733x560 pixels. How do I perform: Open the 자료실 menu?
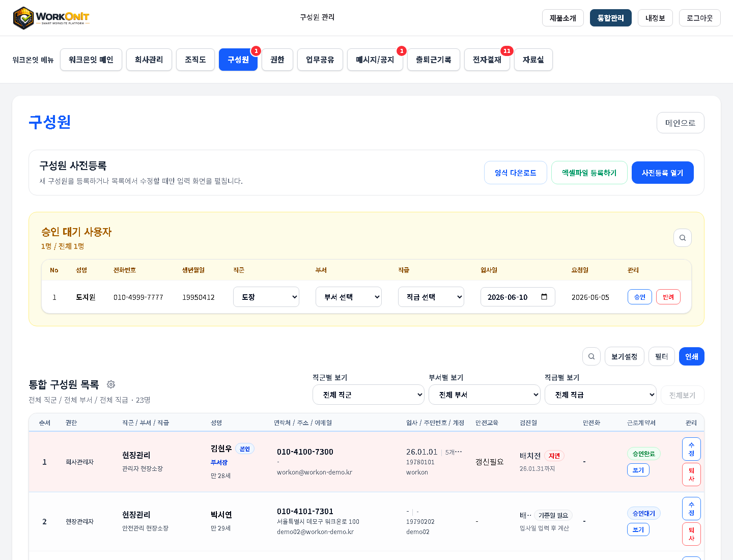533,60
